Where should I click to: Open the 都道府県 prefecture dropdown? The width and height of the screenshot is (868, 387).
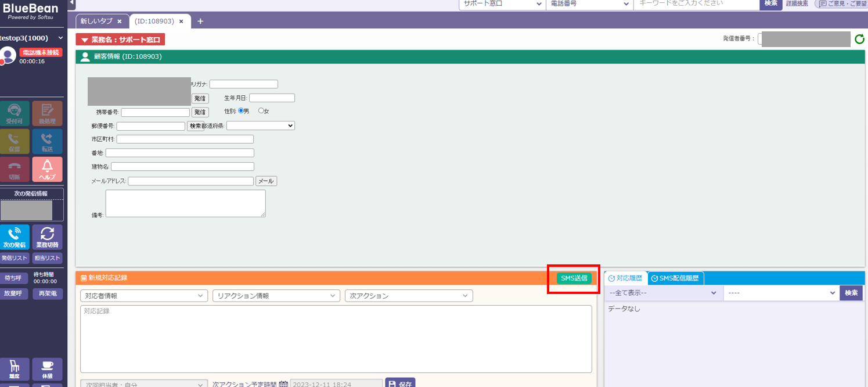pos(260,126)
